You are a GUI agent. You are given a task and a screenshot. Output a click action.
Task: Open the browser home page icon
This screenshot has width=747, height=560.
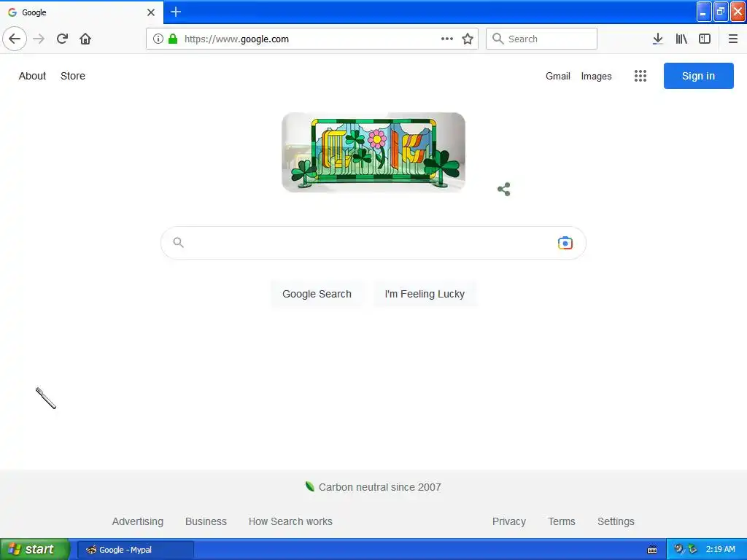(85, 39)
